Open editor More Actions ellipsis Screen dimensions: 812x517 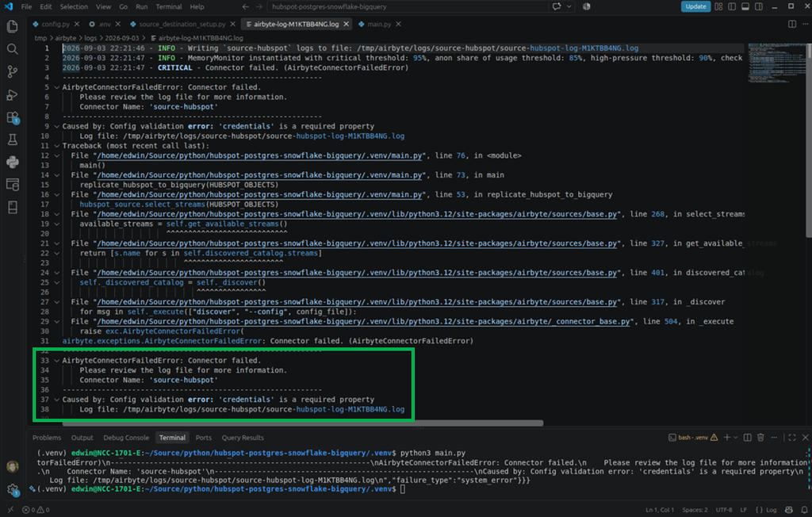click(806, 24)
